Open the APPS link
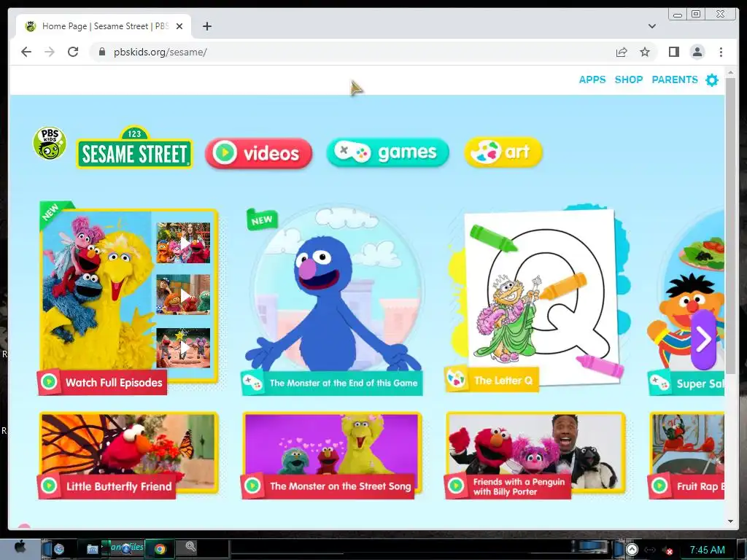The height and width of the screenshot is (560, 747). 592,79
